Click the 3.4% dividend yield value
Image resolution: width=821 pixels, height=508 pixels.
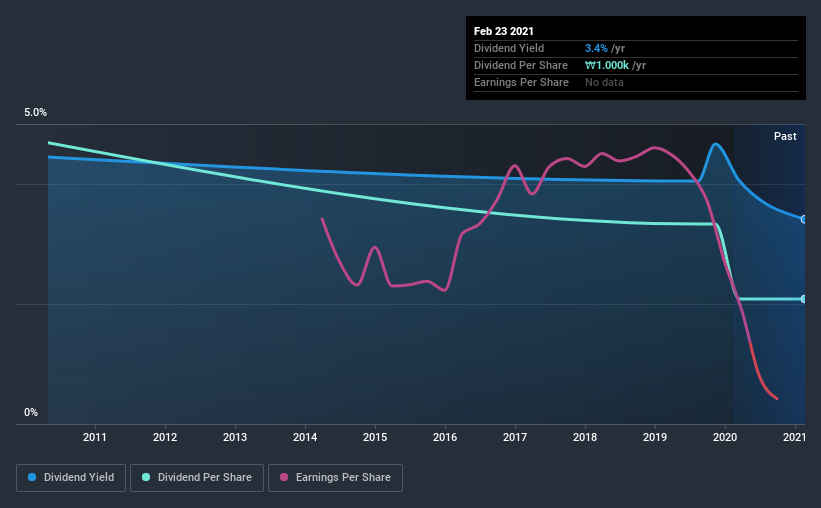click(x=596, y=48)
